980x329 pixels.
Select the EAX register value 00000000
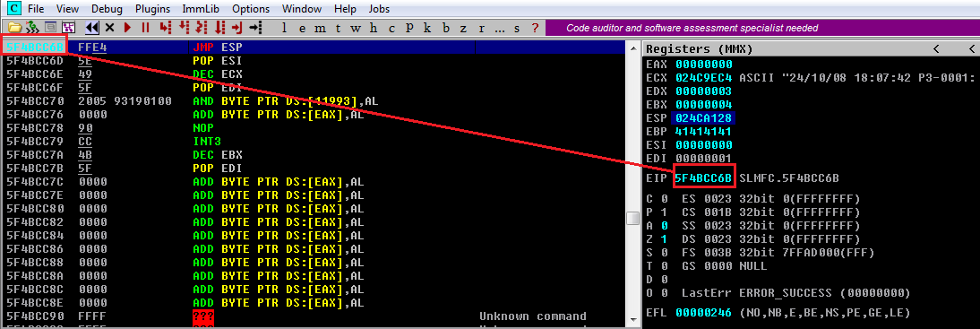(704, 64)
